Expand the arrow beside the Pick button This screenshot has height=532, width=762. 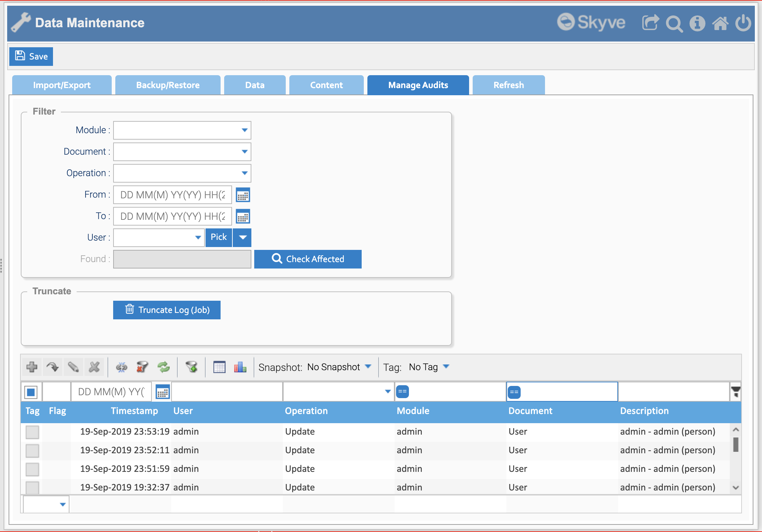tap(242, 237)
